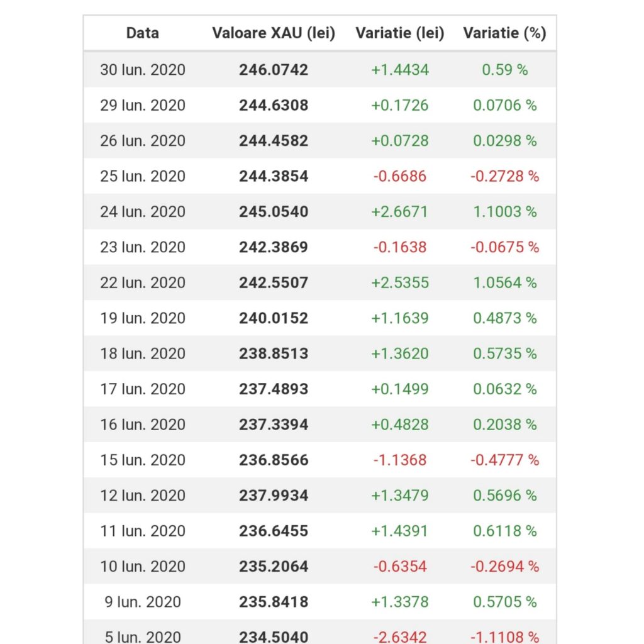Select the value 245.0540
The width and height of the screenshot is (644, 644).
click(x=274, y=212)
